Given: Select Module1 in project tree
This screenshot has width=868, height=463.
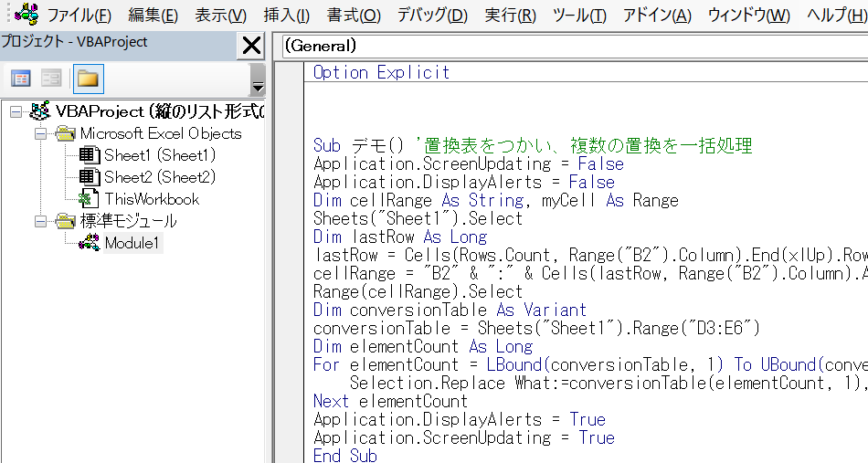Looking at the screenshot, I should click(x=132, y=243).
